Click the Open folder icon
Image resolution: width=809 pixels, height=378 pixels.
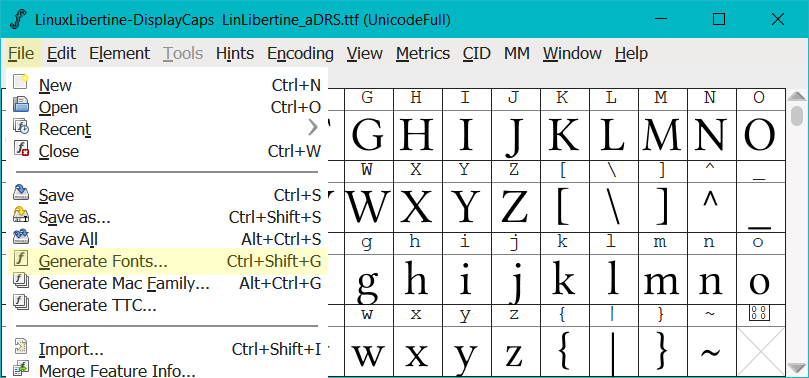click(x=21, y=105)
